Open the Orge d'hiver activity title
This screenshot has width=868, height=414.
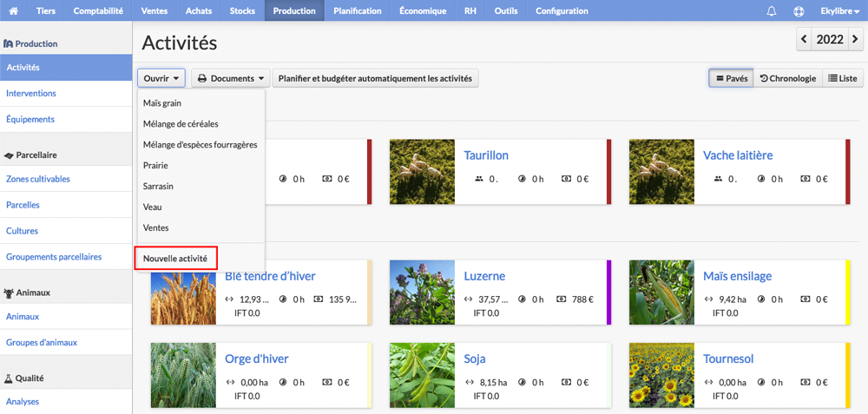point(257,358)
